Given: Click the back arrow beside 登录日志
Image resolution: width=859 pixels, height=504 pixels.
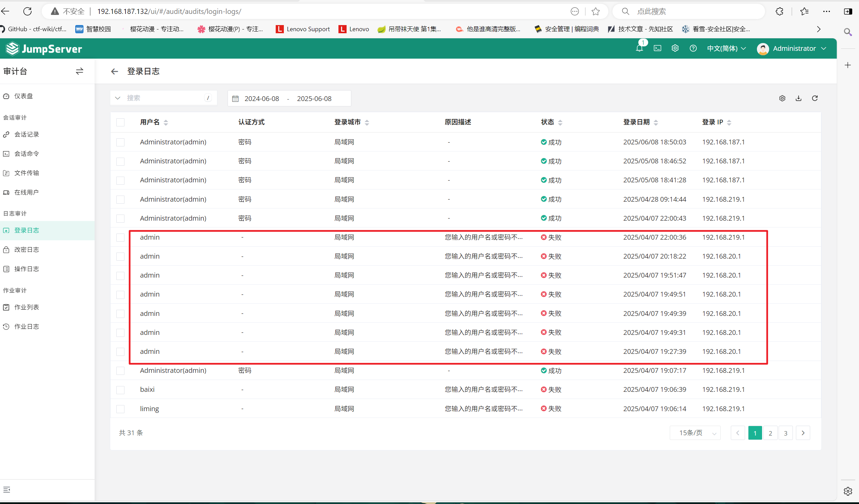Looking at the screenshot, I should [x=115, y=72].
